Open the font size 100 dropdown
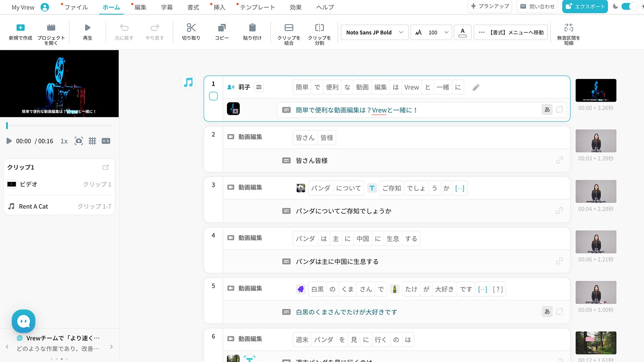This screenshot has width=644, height=362. point(431,32)
